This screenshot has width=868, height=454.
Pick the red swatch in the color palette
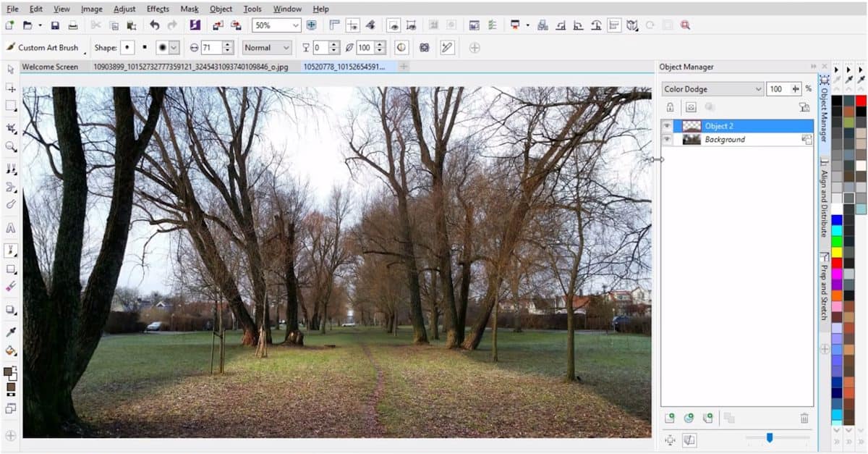861,101
